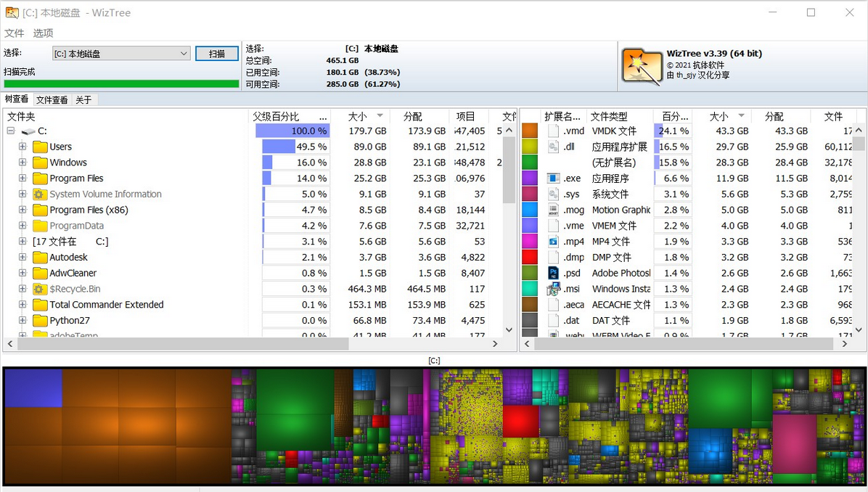
Task: Click the green scan progress bar
Action: pyautogui.click(x=121, y=84)
